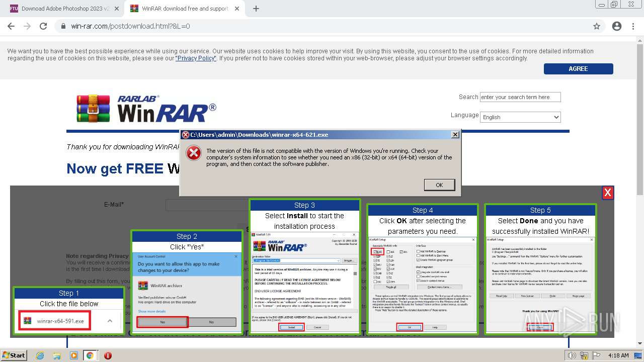Screen dimensions: 644x362
Task: Click the RARLAB WinRAR logo
Action: [x=146, y=109]
